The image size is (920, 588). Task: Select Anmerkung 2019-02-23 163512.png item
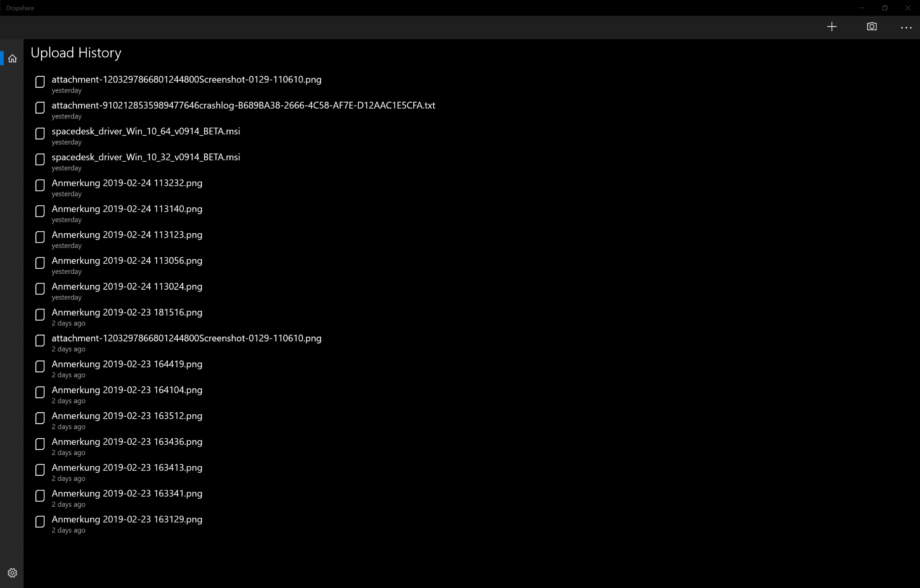point(127,416)
